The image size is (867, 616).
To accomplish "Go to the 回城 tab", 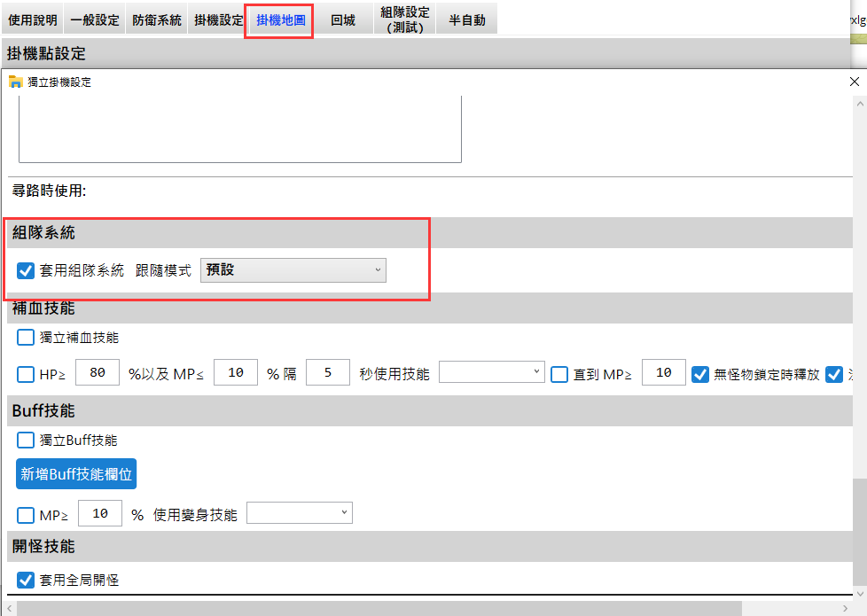I will [x=343, y=19].
